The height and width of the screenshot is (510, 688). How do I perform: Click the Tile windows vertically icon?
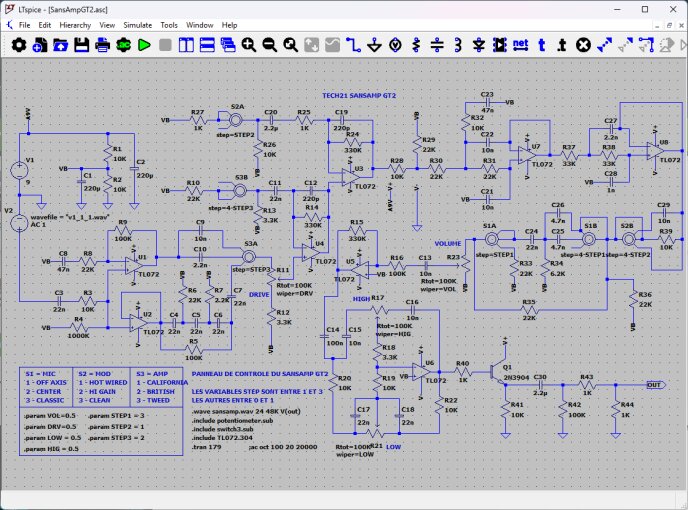coord(186,45)
